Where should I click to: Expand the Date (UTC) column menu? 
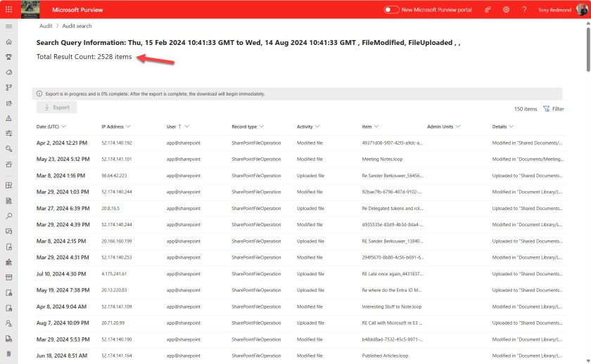click(64, 126)
